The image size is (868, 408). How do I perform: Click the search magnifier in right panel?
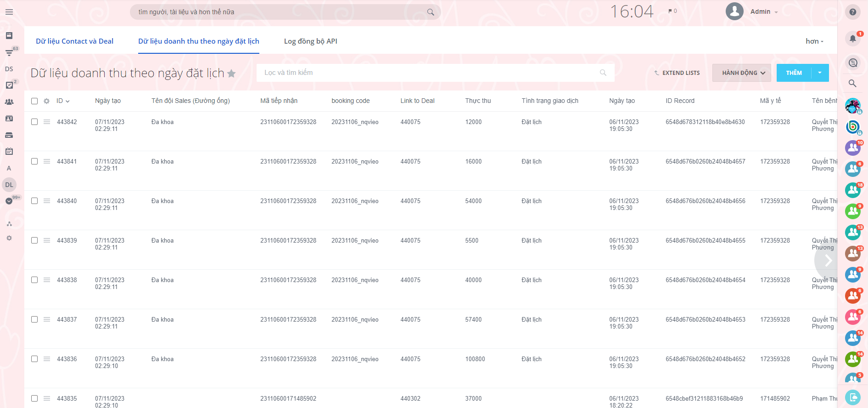(852, 83)
